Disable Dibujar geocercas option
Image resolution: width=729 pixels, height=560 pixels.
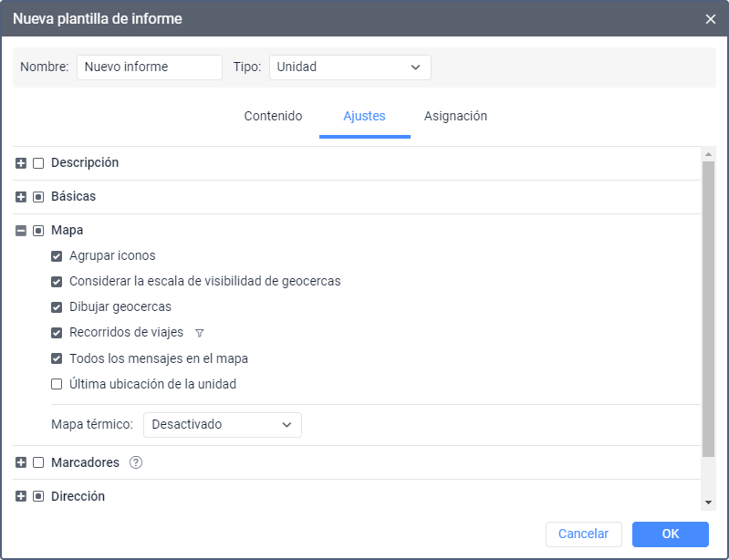(57, 307)
